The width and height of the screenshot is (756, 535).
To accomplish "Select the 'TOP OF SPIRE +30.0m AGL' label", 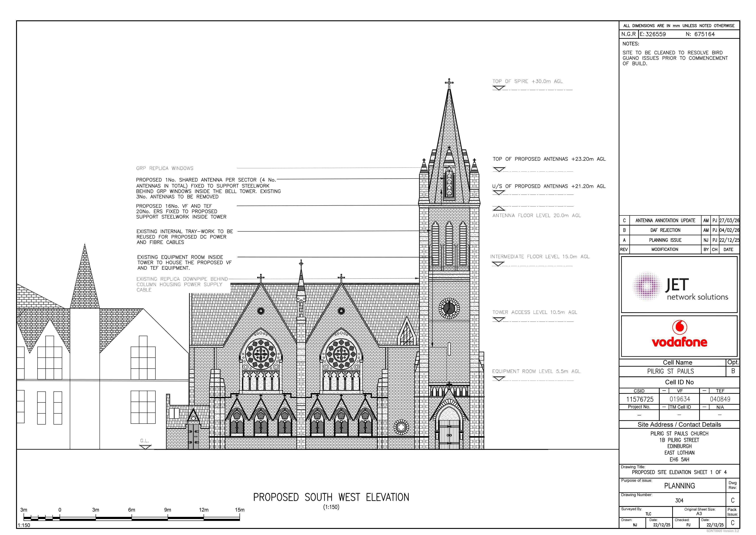I will pyautogui.click(x=528, y=81).
